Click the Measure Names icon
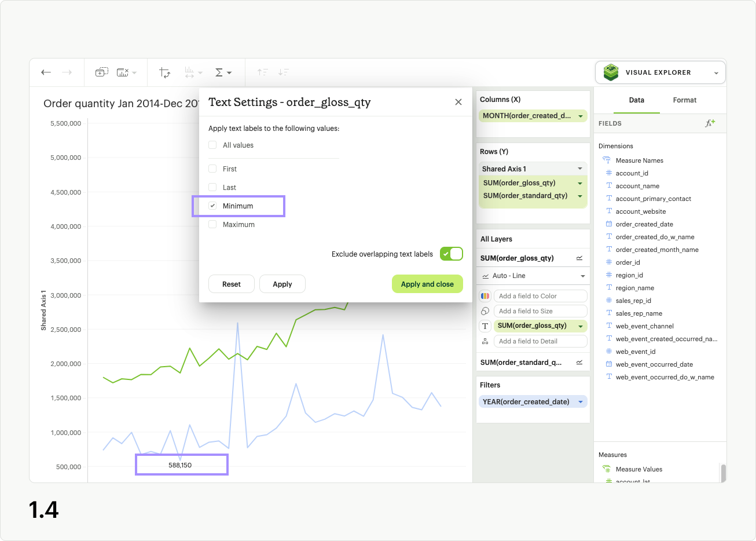 [607, 160]
